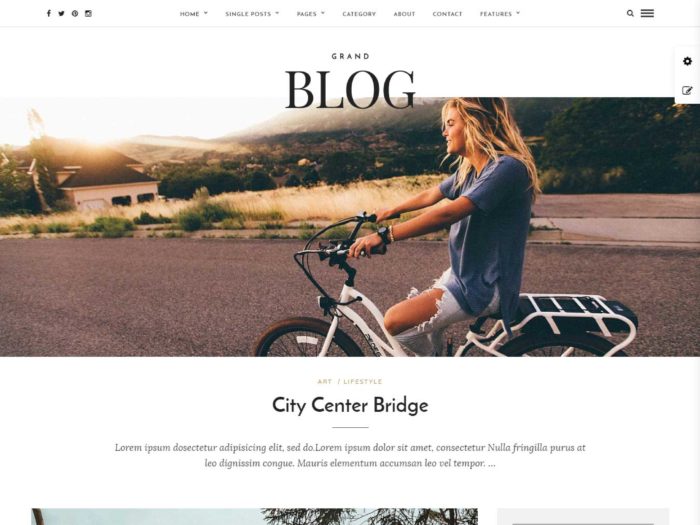
Task: Open the About menu item
Action: pos(404,14)
